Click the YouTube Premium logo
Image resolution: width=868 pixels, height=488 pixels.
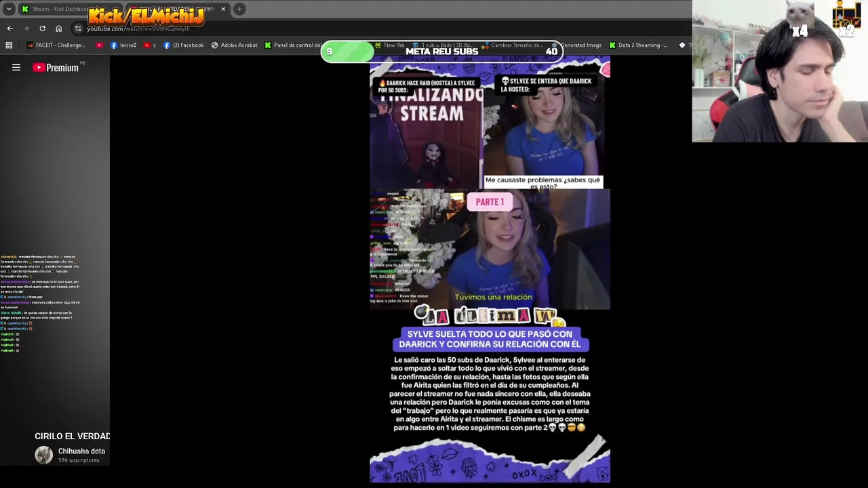(56, 68)
